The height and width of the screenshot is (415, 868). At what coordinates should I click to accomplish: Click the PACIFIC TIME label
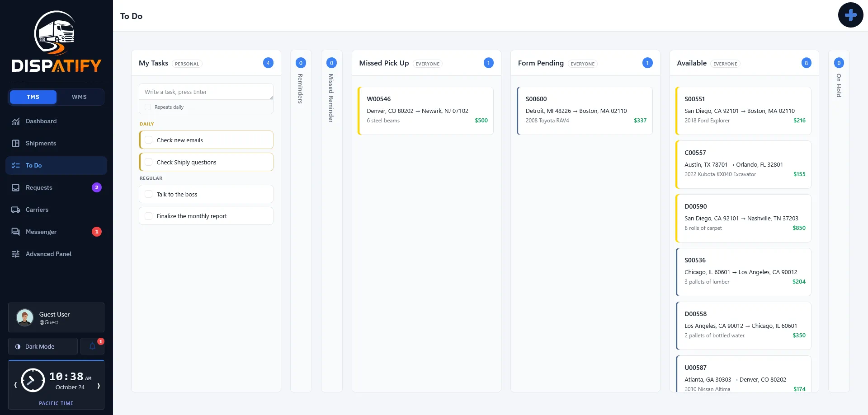tap(56, 403)
